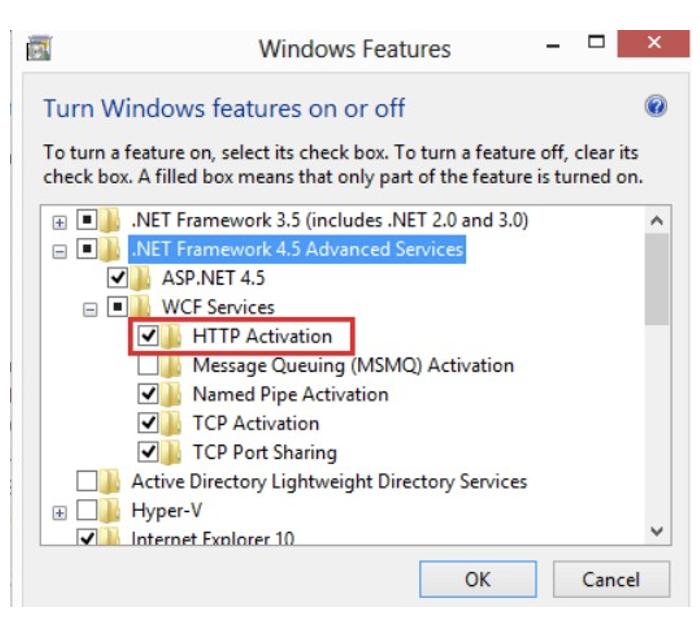This screenshot has height=620, width=700.
Task: Enable Active Directory Lightweight Directory Services checkbox
Action: [x=87, y=481]
